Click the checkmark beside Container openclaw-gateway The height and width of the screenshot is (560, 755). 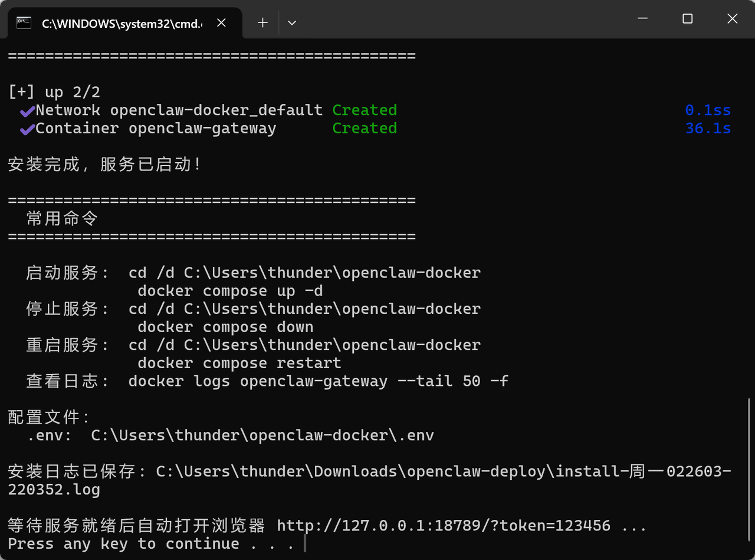[x=27, y=129]
